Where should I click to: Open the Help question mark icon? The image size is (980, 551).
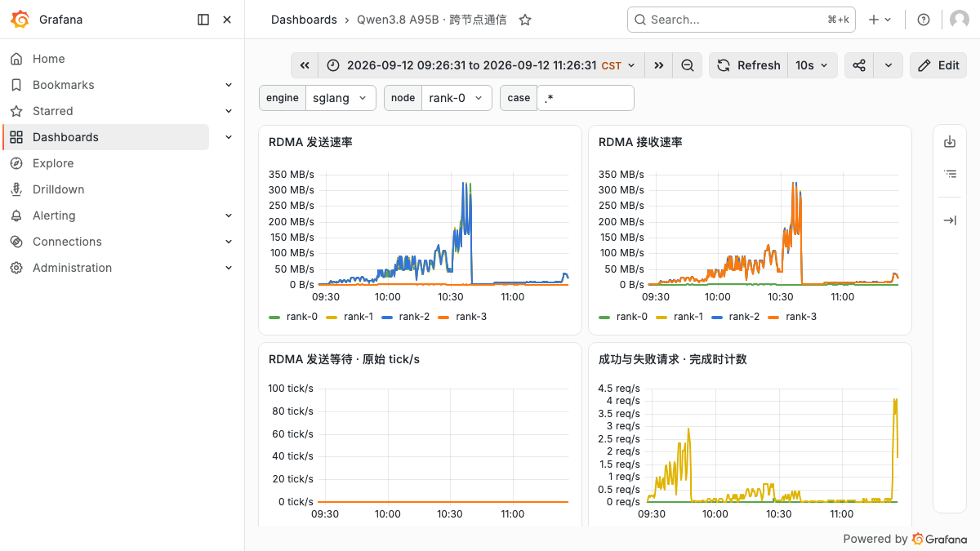(924, 20)
